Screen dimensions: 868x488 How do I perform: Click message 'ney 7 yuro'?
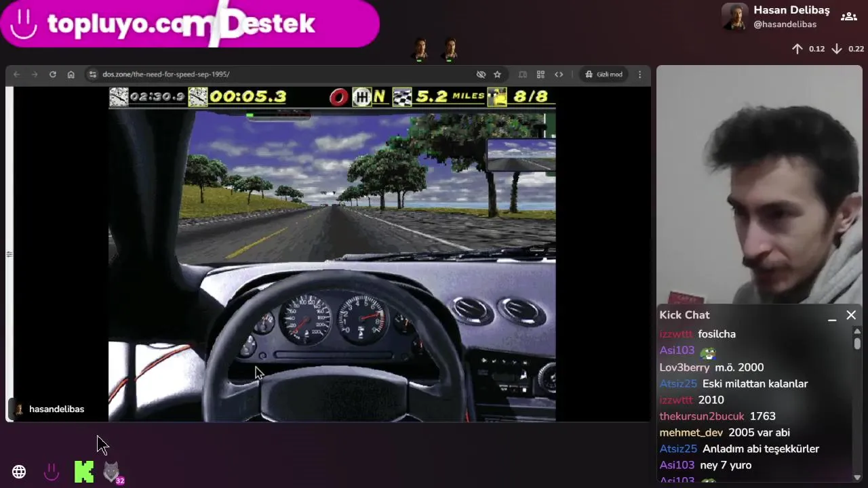tap(726, 465)
